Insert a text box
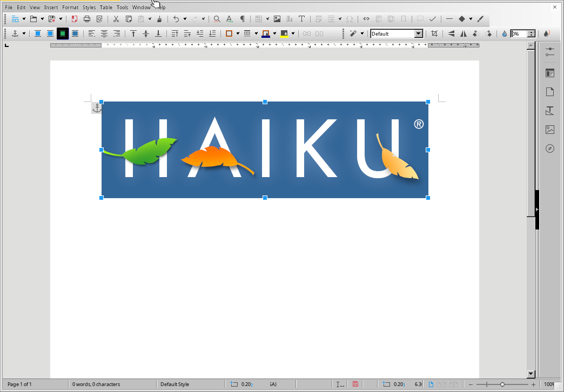 tap(302, 19)
